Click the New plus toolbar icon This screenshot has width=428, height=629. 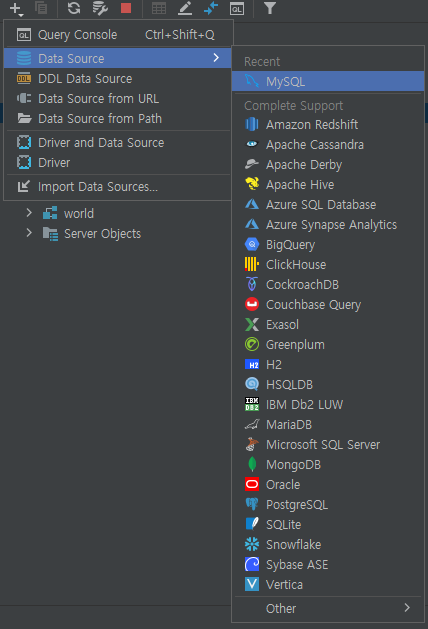click(x=16, y=8)
